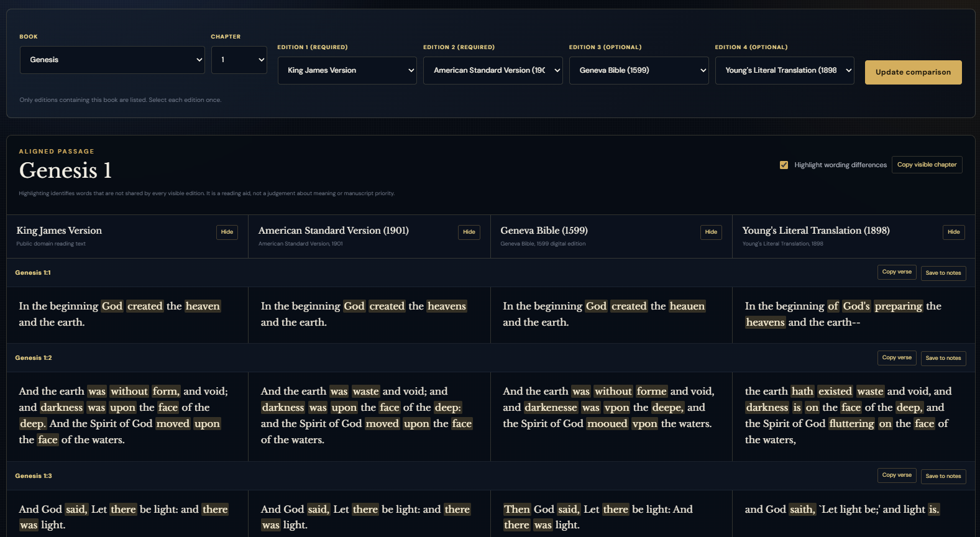980x537 pixels.
Task: Save Genesis 1:1 to notes
Action: tap(943, 273)
